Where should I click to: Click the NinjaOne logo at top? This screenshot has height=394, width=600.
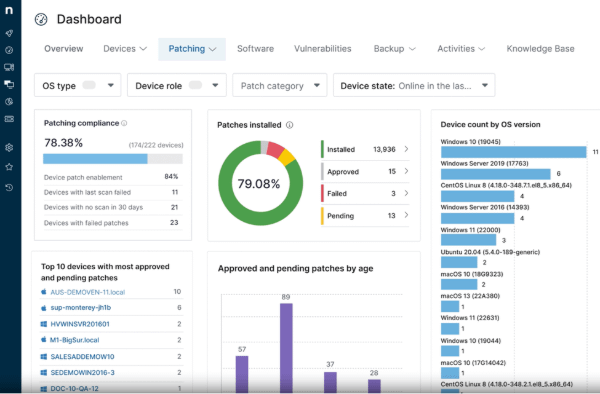[x=9, y=10]
